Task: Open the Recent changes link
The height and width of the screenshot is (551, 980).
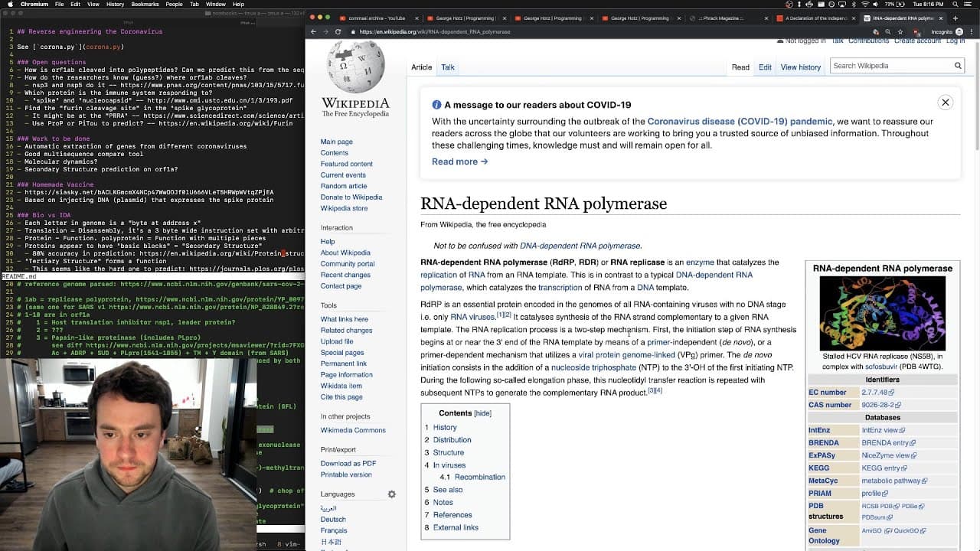Action: [345, 275]
